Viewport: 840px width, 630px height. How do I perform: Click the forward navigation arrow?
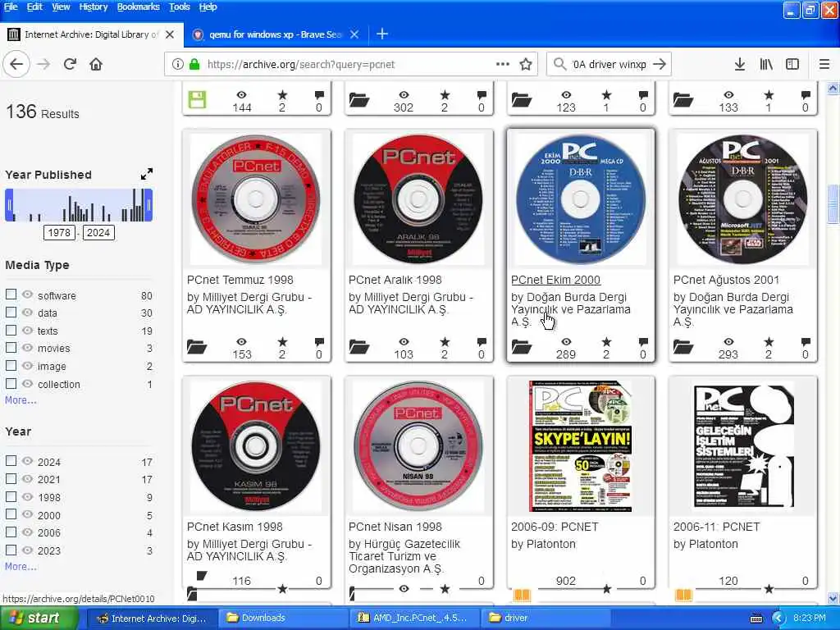[43, 64]
